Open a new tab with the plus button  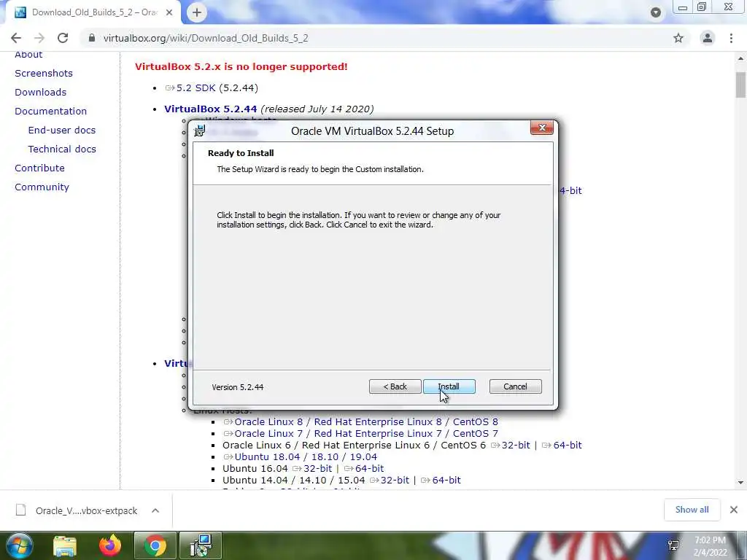(x=197, y=13)
